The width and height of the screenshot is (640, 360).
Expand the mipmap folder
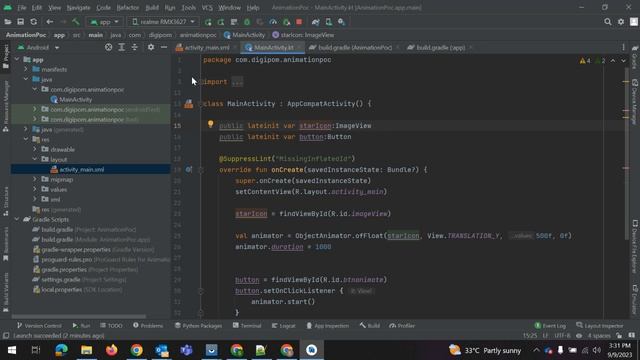click(x=35, y=179)
